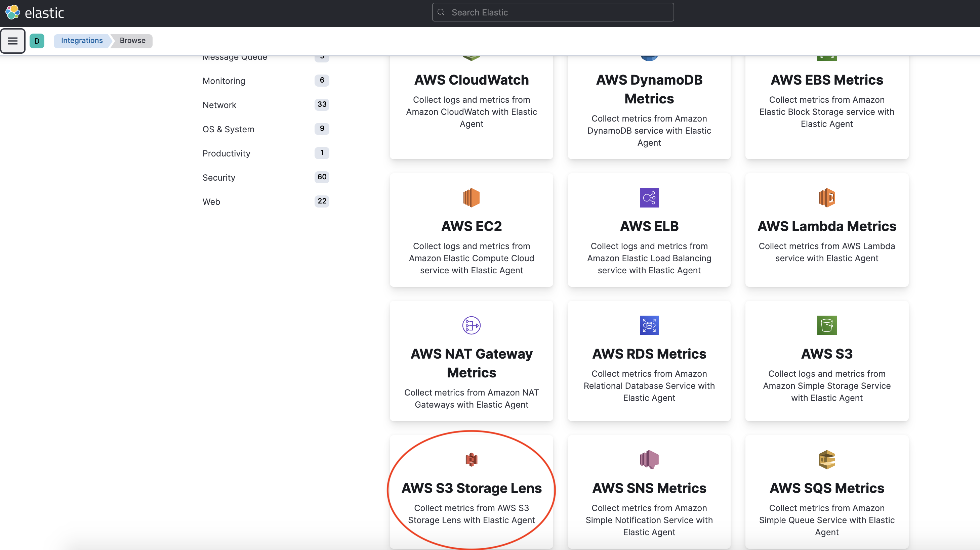Image resolution: width=980 pixels, height=550 pixels.
Task: Go to the Integrations breadcrumb
Action: pos(82,41)
